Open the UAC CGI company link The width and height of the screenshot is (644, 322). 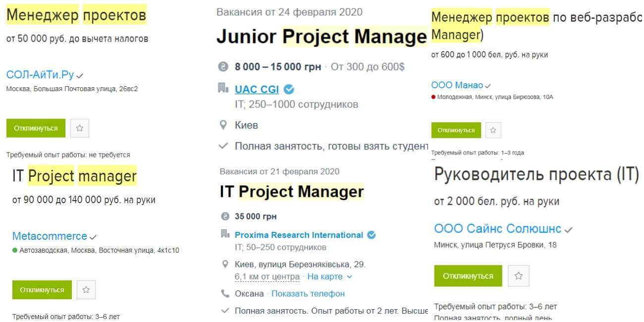257,90
